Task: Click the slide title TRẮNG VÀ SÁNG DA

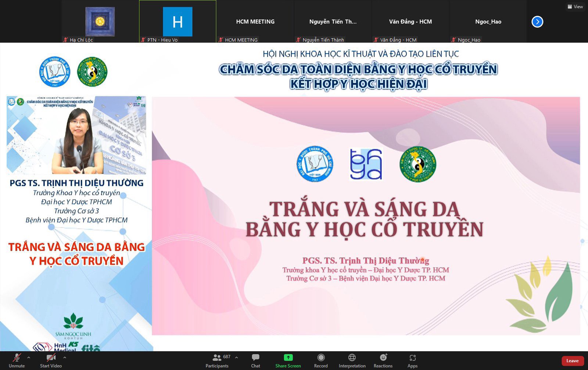Action: pos(365,209)
